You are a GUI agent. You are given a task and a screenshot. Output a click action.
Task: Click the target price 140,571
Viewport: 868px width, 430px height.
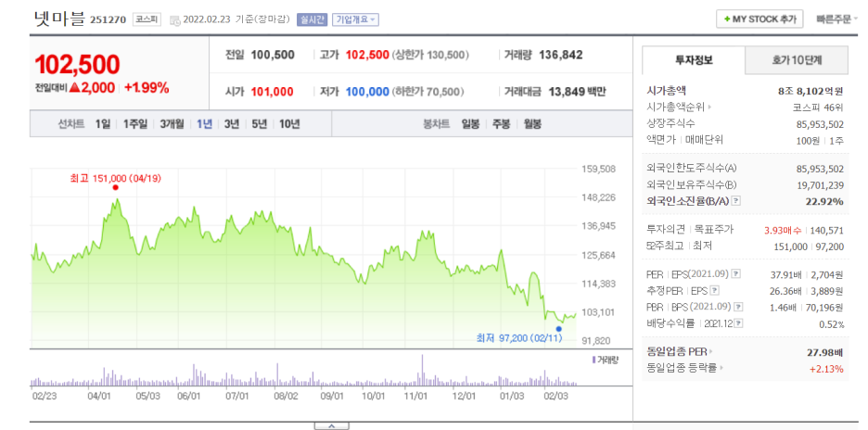(827, 230)
